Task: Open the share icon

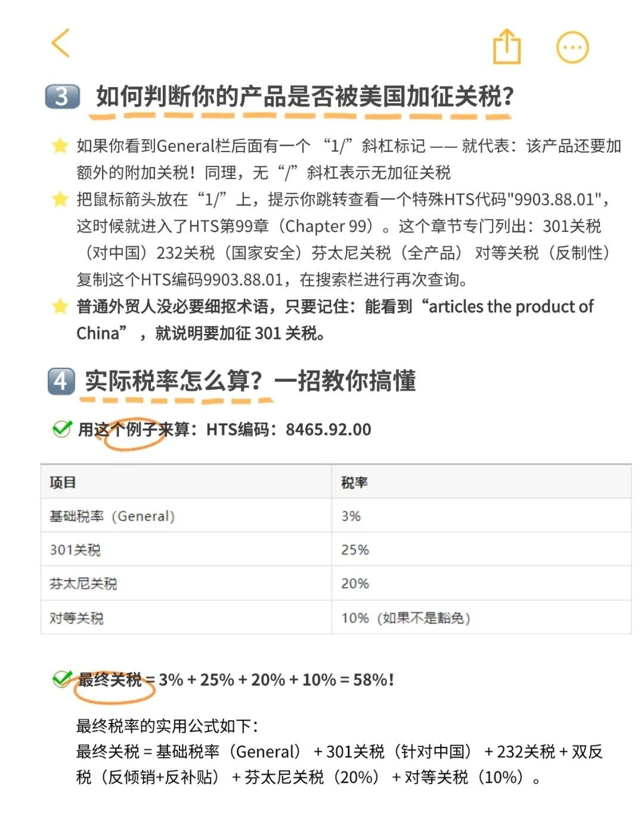Action: click(x=507, y=46)
